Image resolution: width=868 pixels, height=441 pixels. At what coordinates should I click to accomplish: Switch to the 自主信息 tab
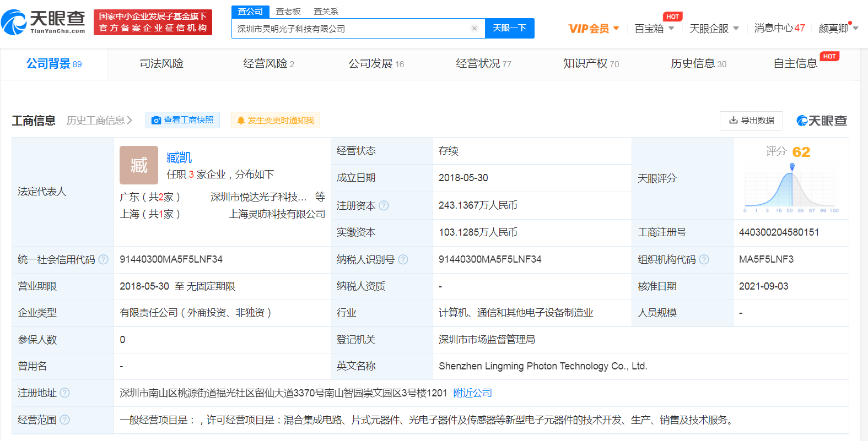coord(795,64)
